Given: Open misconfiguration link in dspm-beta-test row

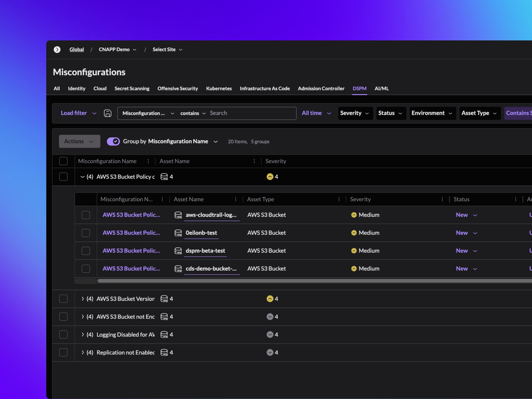Looking at the screenshot, I should click(x=131, y=251).
